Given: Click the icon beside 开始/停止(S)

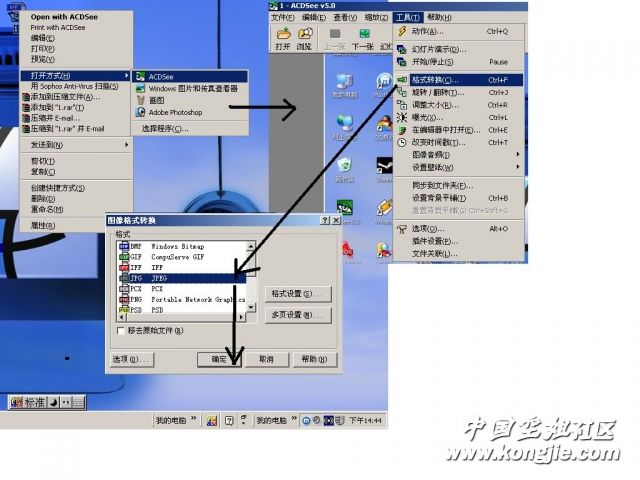Looking at the screenshot, I should pos(402,62).
